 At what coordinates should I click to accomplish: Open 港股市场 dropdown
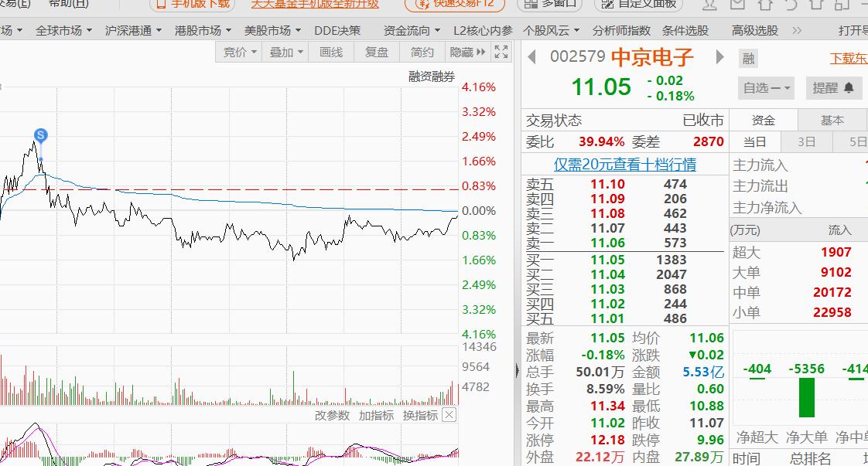click(x=203, y=30)
